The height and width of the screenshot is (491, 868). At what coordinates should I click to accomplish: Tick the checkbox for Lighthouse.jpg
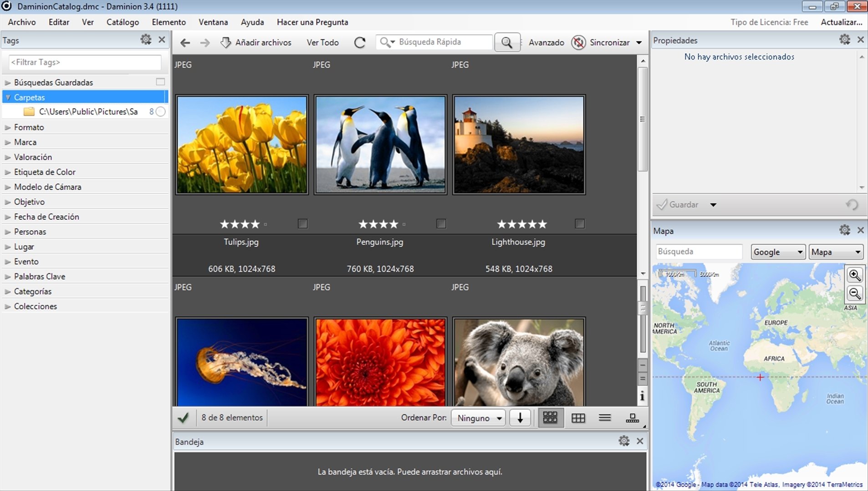579,224
